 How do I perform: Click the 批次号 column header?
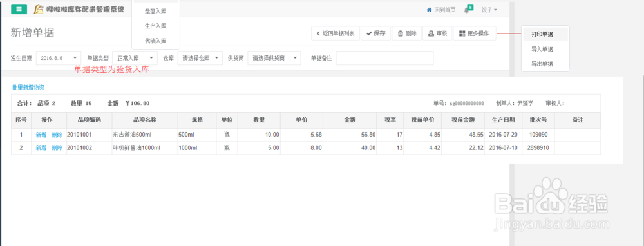click(538, 120)
